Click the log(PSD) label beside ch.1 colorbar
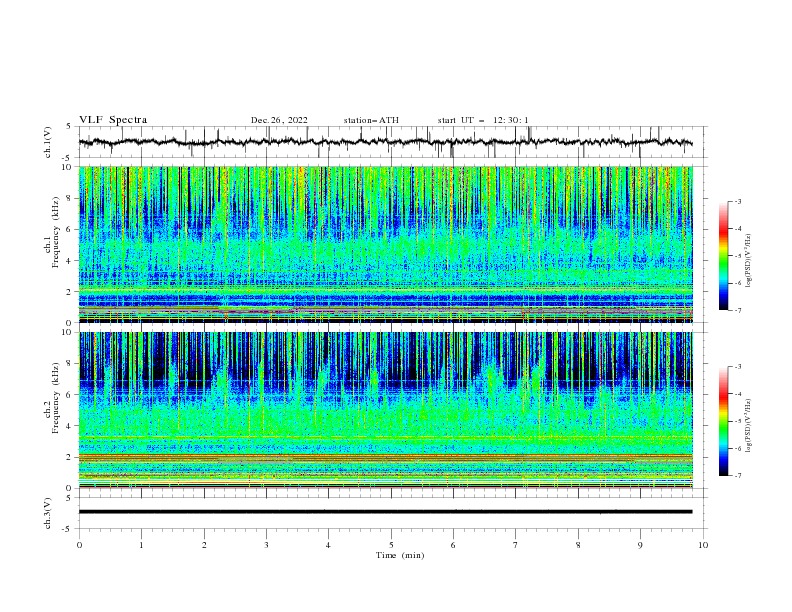 click(748, 261)
